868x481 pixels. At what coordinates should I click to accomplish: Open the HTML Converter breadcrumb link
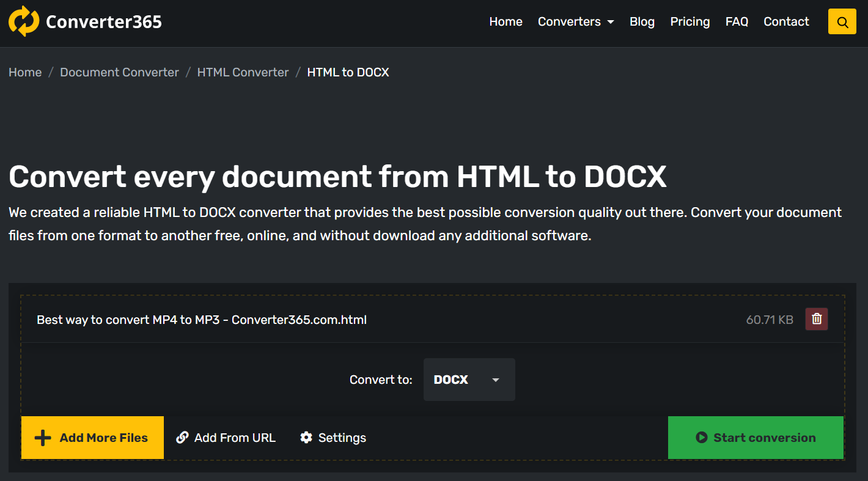[x=243, y=72]
